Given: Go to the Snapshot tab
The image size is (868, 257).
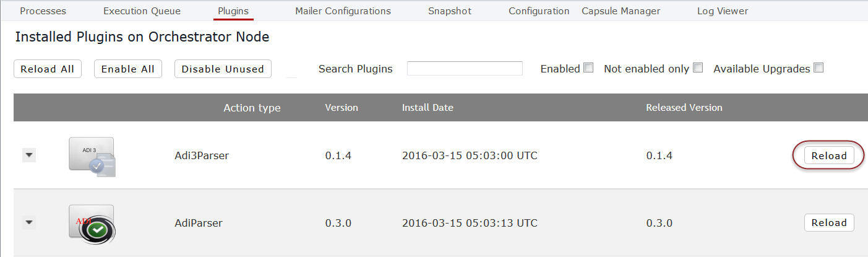Looking at the screenshot, I should tap(450, 11).
